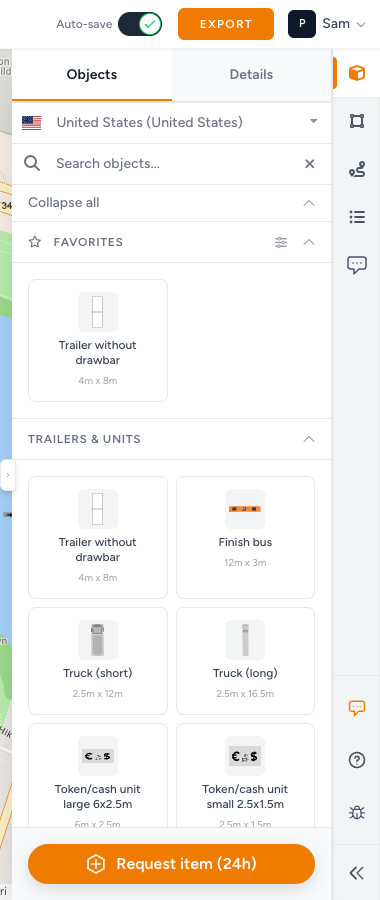This screenshot has height=900, width=380.
Task: Open the route path tool icon
Action: pyautogui.click(x=356, y=169)
